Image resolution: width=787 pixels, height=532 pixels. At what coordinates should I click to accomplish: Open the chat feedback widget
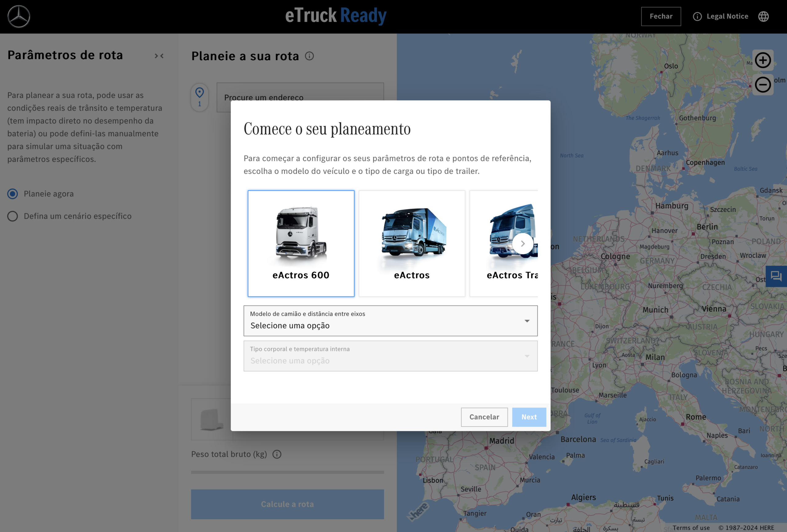(776, 276)
